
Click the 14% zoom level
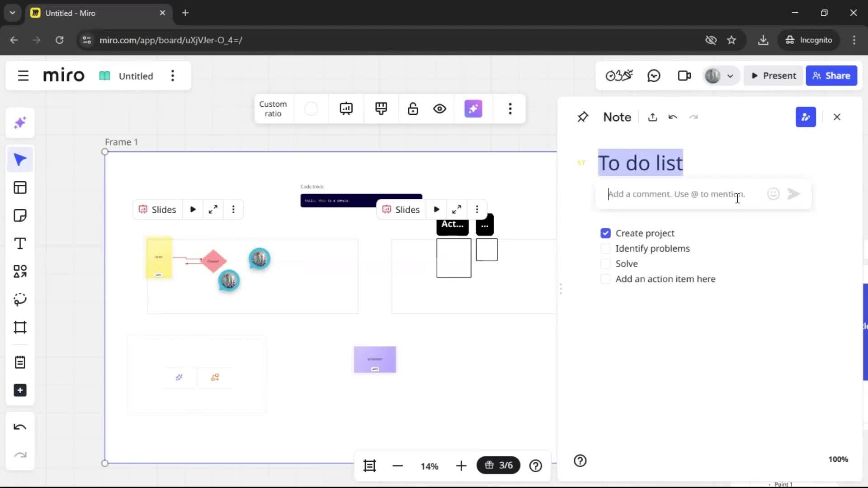(429, 466)
